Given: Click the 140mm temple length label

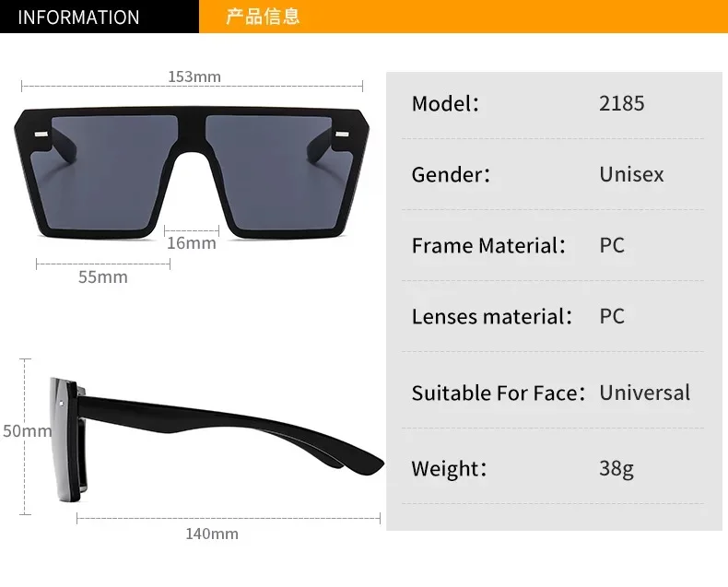Looking at the screenshot, I should click(x=212, y=534).
